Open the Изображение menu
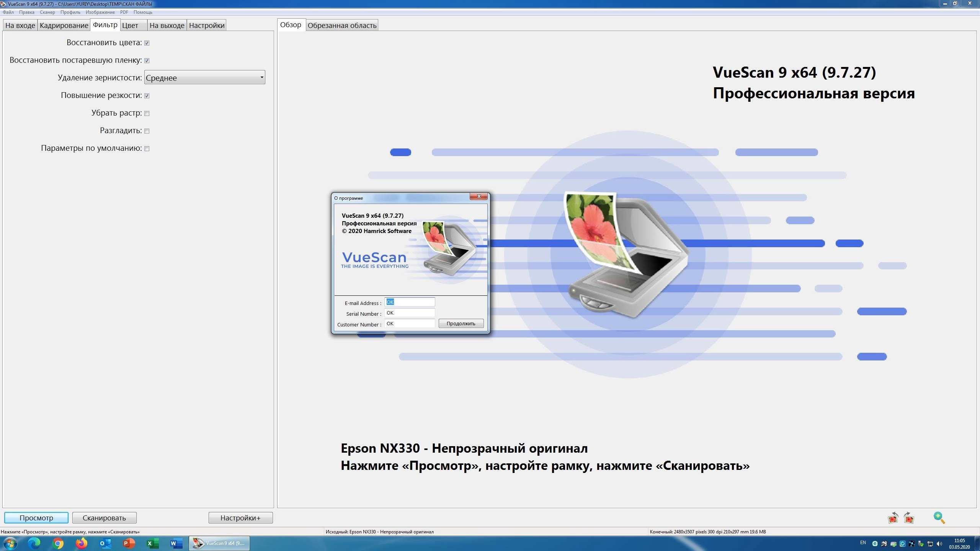980x551 pixels. pos(100,12)
